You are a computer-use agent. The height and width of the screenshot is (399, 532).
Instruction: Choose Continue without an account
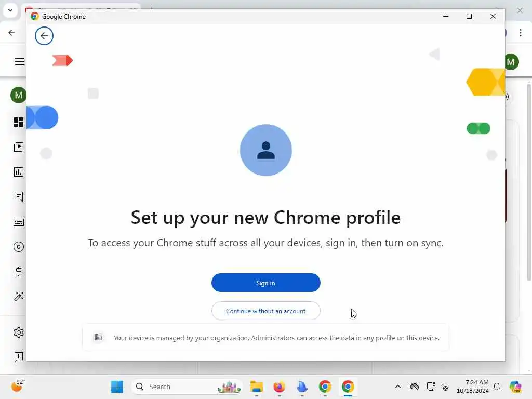pos(265,311)
